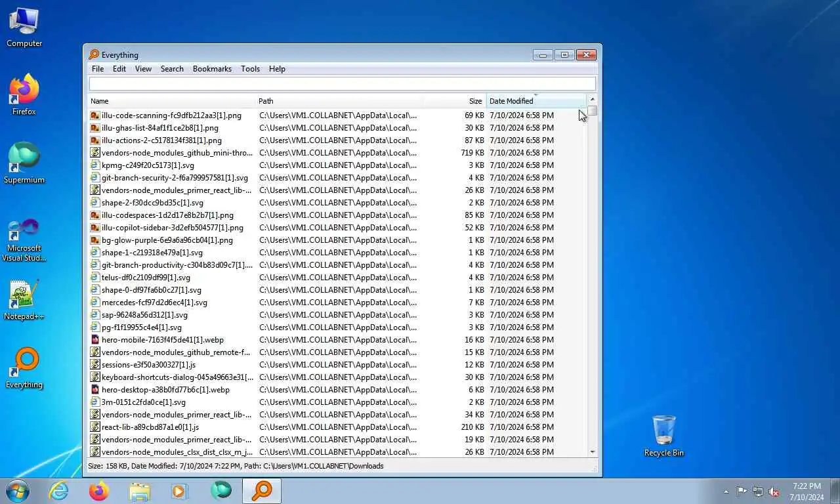840x504 pixels.
Task: Open the Help menu
Action: click(x=277, y=69)
